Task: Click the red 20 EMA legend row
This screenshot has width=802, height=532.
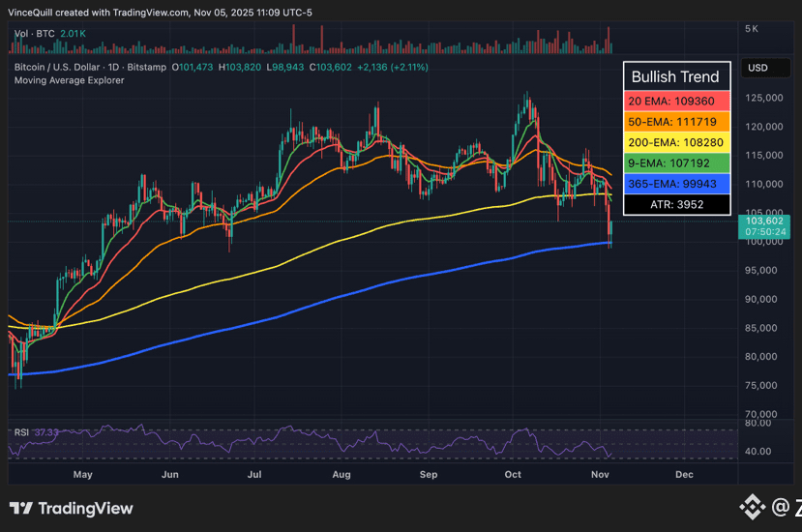Action: point(675,101)
